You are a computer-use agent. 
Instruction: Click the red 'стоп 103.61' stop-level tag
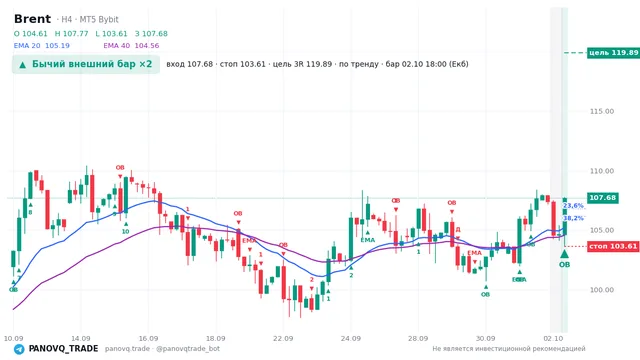[x=613, y=246]
